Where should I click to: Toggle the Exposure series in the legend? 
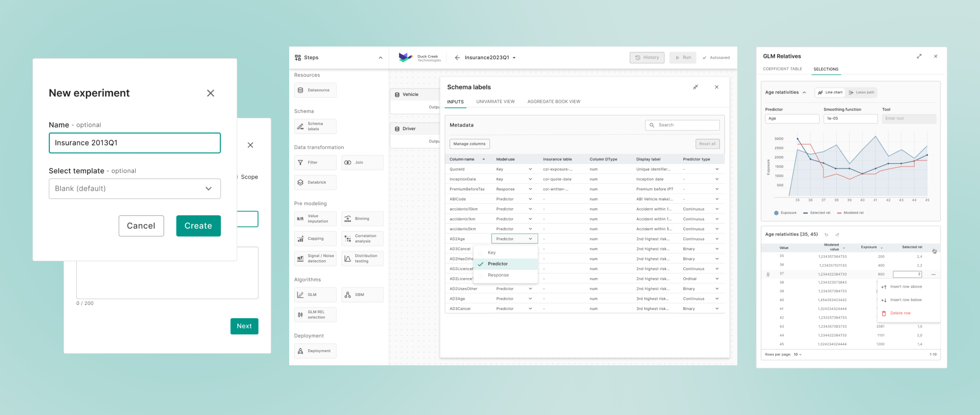785,213
